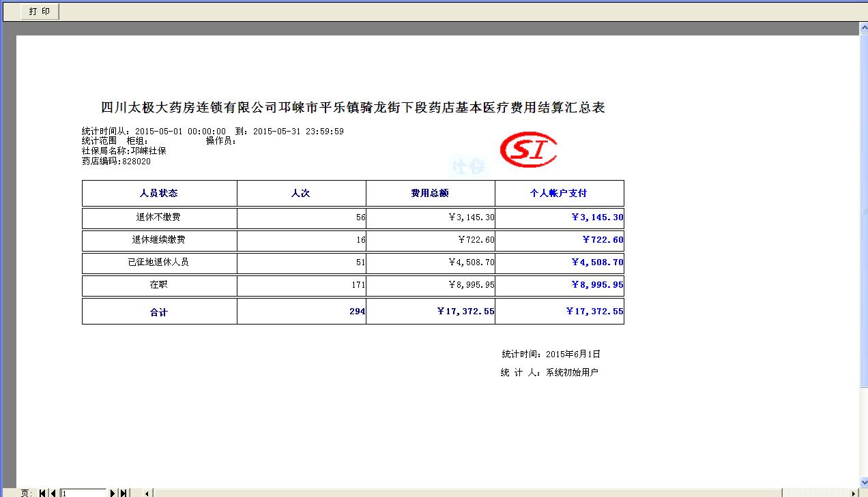Screen dimensions: 868x497
Task: Click count value 171 in 在职 row
Action: [x=358, y=286]
